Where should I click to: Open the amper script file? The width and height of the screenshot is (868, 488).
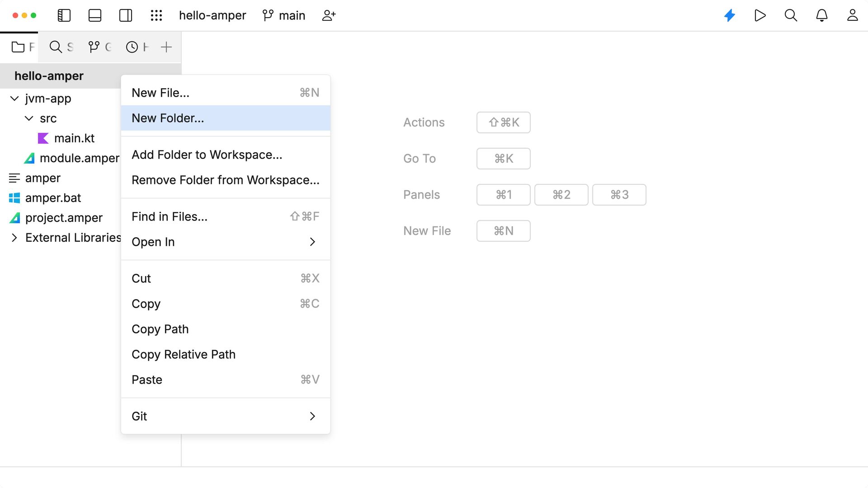[x=42, y=178]
